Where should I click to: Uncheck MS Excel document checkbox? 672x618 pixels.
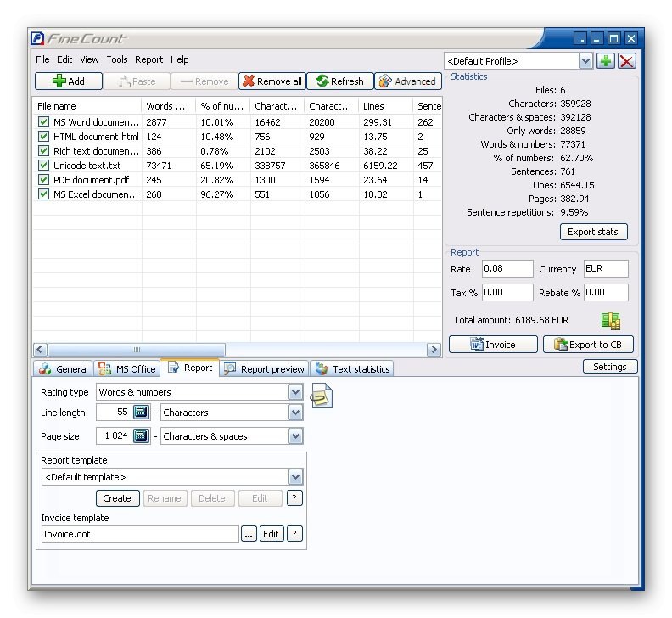(43, 194)
